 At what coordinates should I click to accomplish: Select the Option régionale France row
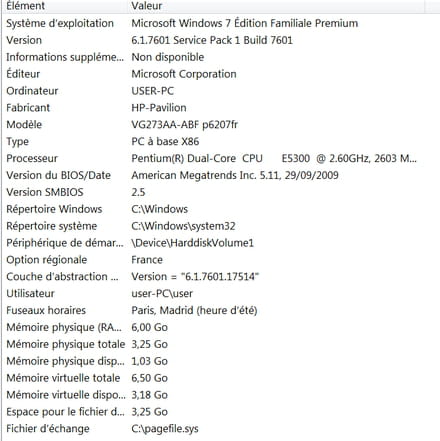(x=221, y=260)
